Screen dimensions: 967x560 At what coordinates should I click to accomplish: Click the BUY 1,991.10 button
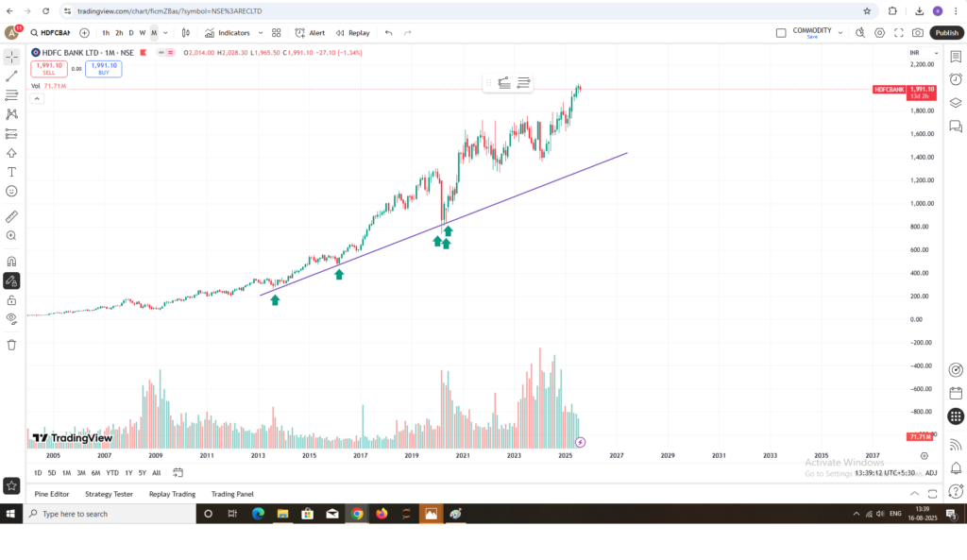pos(104,68)
